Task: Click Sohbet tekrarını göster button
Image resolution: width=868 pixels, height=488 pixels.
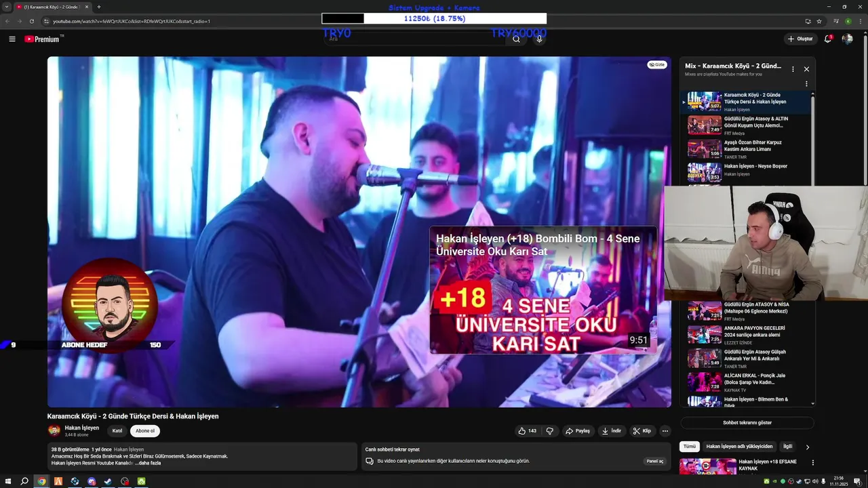Action: point(747,422)
